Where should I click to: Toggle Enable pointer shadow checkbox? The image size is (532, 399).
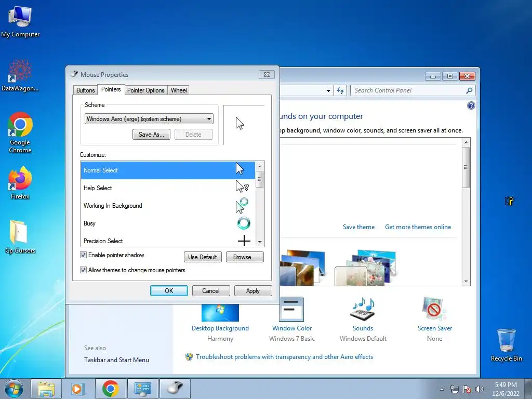pos(83,255)
